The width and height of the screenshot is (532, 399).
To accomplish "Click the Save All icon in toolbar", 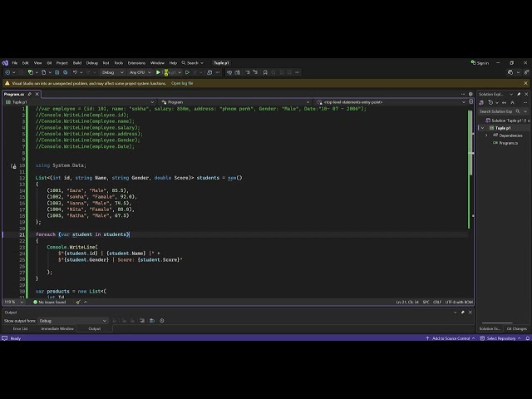I will [65, 72].
